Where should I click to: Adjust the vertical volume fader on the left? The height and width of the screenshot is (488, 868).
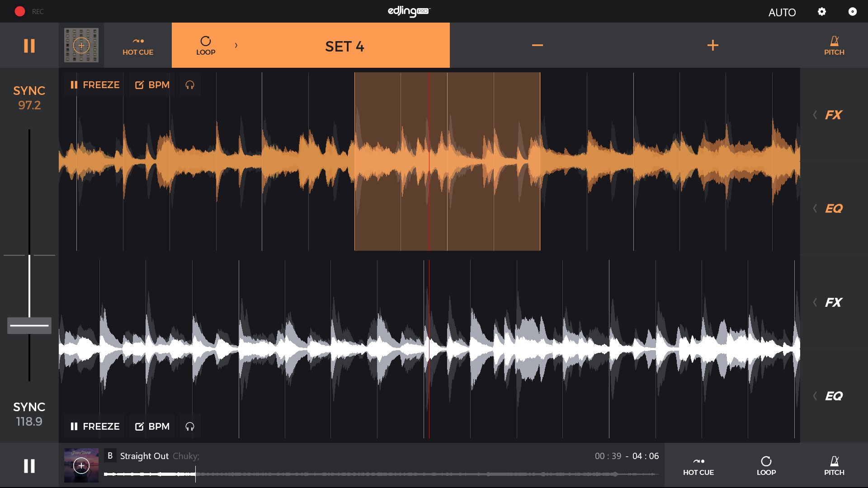click(x=29, y=325)
